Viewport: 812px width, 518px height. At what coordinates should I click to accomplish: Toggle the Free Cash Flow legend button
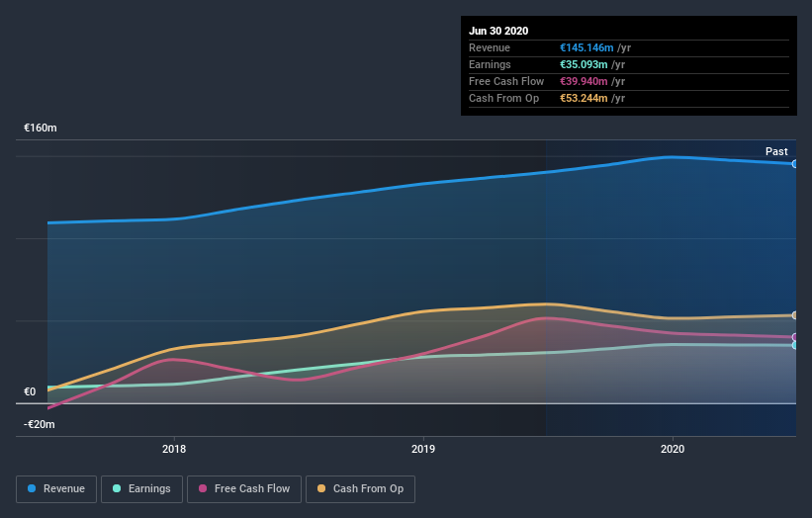[244, 489]
